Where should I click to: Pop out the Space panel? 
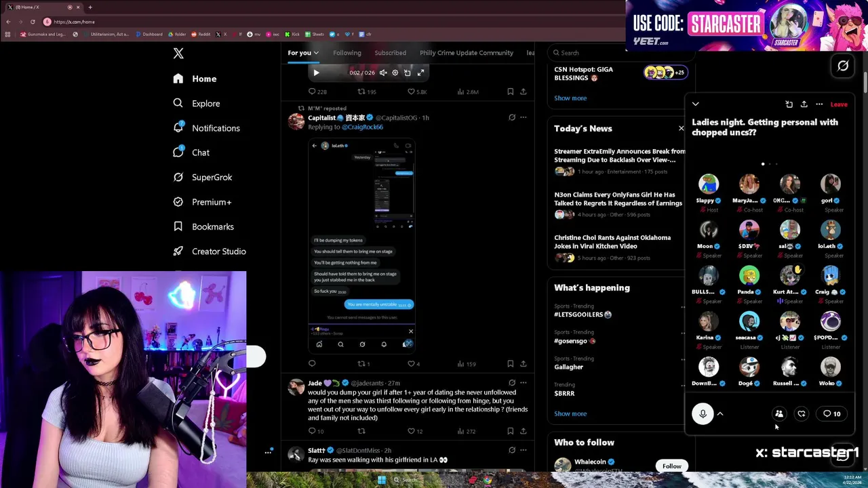pyautogui.click(x=789, y=104)
